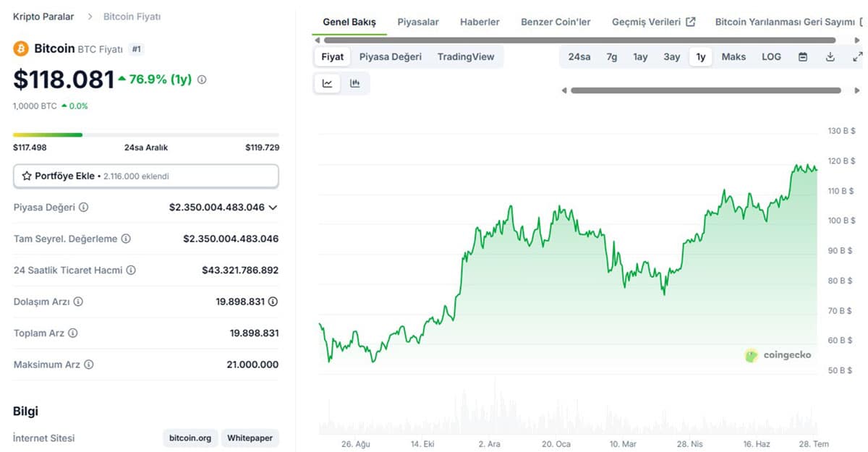The image size is (868, 452).
Task: Expand the Piyasa Değeri value chevron
Action: click(273, 207)
